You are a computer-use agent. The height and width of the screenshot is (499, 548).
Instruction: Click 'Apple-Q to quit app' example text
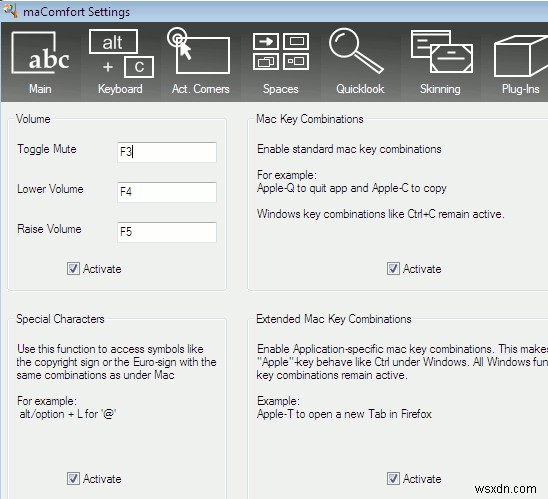click(352, 188)
